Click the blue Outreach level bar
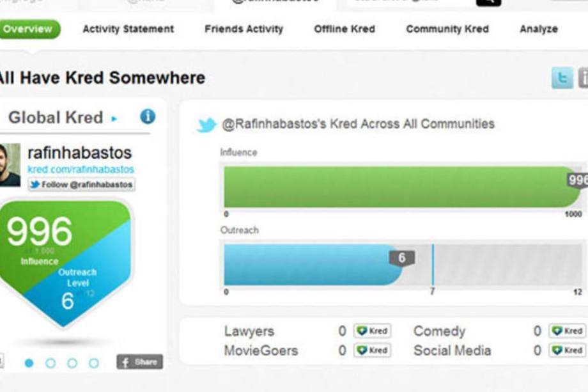Image resolution: width=588 pixels, height=392 pixels. click(314, 265)
